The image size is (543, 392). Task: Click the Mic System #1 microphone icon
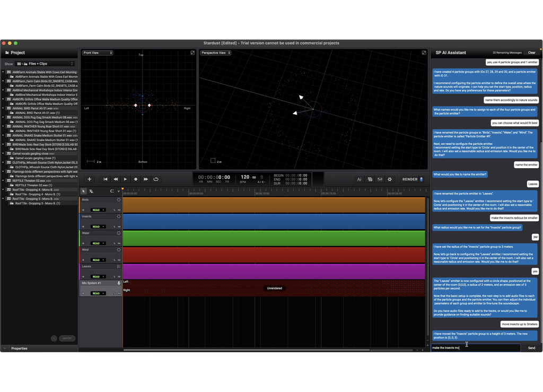(119, 283)
